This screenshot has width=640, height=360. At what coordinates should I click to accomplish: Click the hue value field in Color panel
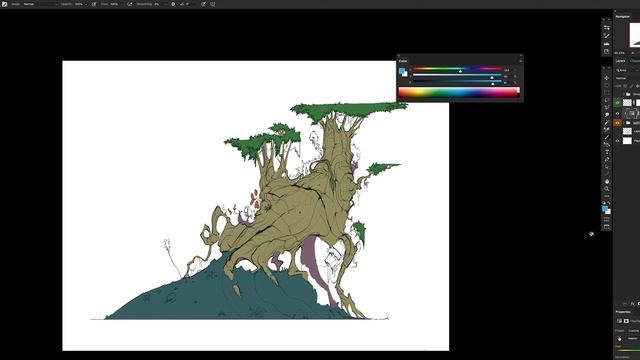pos(507,70)
